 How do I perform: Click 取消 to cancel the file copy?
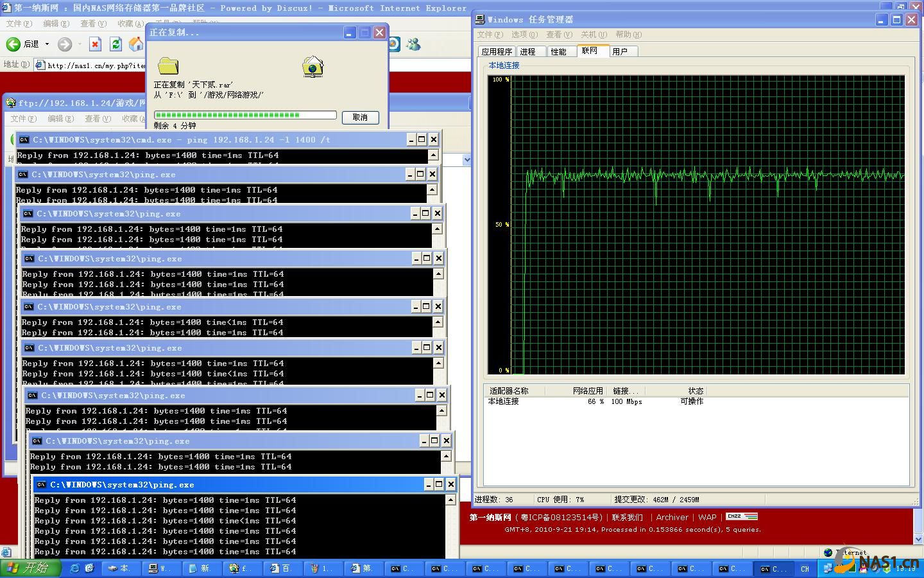tap(360, 118)
